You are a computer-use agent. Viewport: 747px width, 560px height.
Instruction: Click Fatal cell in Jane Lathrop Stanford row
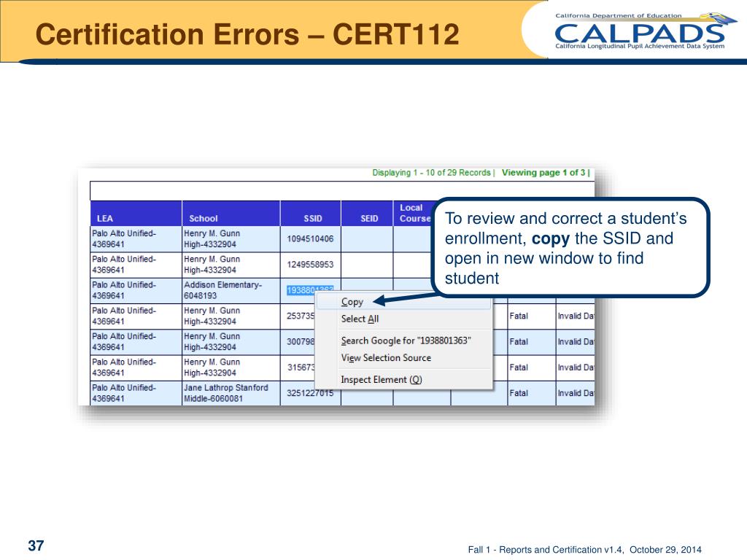(x=532, y=393)
